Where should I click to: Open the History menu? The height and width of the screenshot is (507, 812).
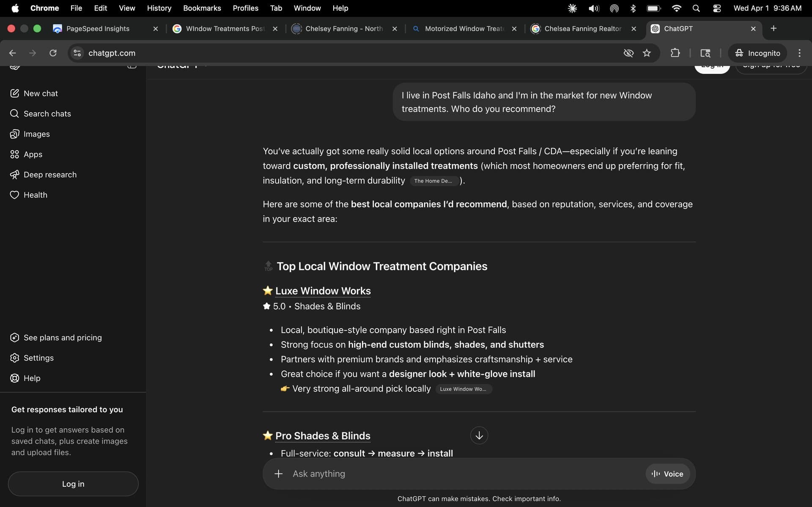[159, 8]
